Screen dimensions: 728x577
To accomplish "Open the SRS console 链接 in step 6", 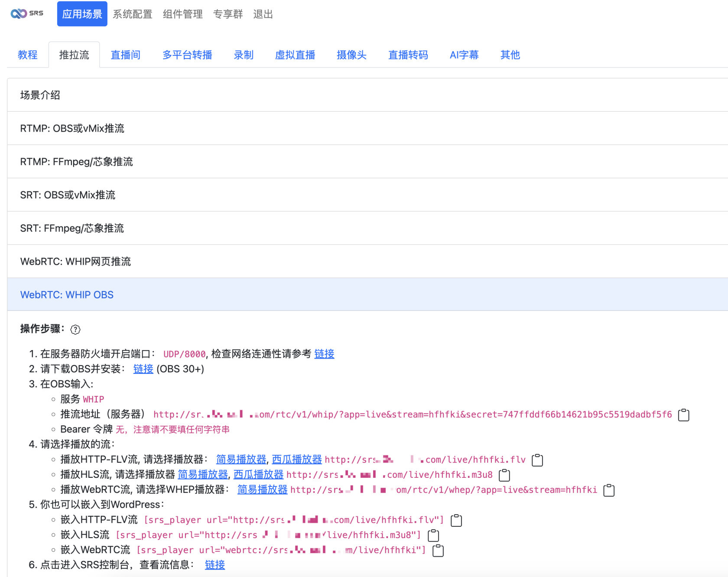I will (215, 565).
